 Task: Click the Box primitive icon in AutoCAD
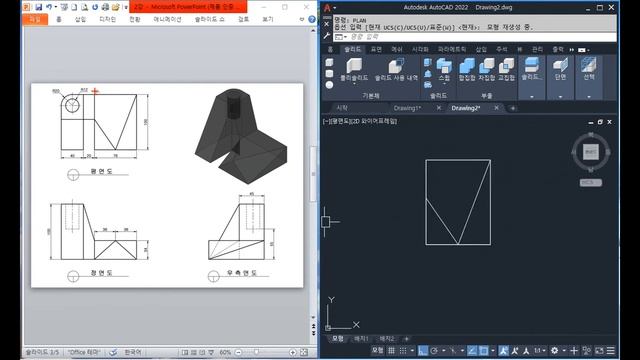(x=329, y=62)
